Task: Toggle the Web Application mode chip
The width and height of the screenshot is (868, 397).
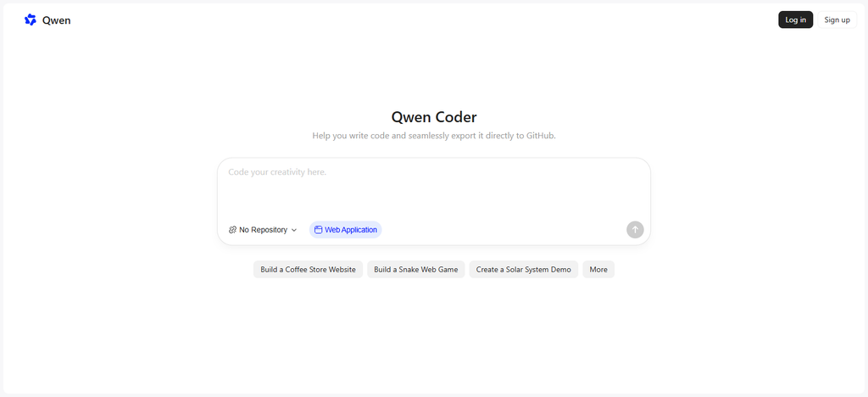Action: click(346, 230)
